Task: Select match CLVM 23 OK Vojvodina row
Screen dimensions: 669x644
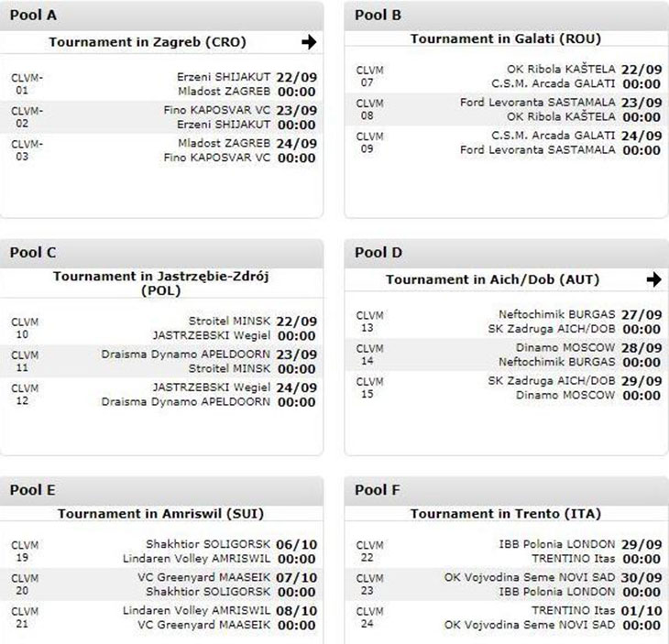Action: [507, 584]
